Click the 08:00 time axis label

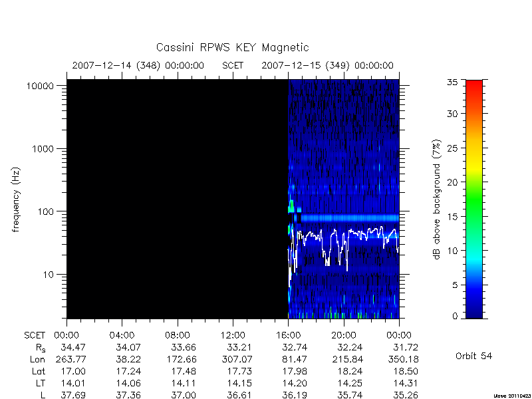pyautogui.click(x=178, y=335)
